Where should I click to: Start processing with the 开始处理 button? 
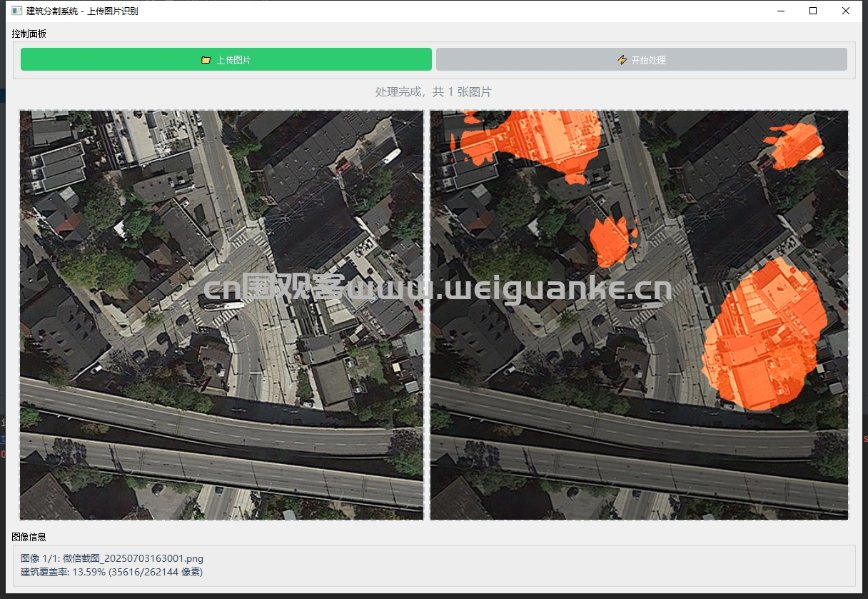coord(642,60)
